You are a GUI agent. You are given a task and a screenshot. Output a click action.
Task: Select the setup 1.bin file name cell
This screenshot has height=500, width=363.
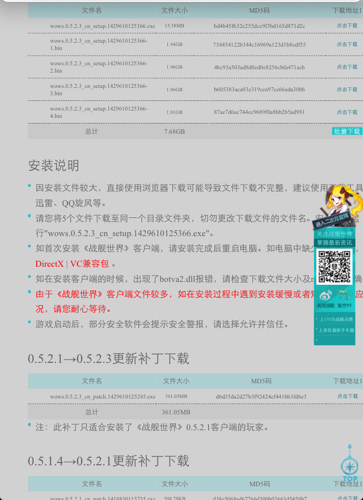point(99,44)
